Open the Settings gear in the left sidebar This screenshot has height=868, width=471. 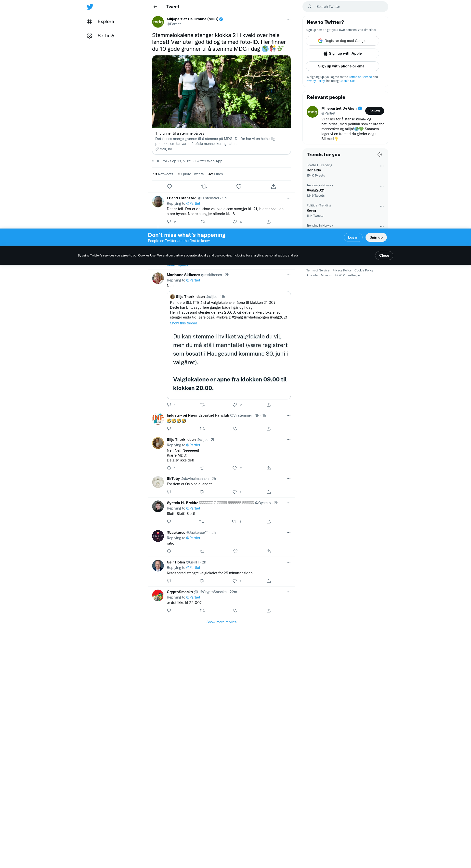click(90, 36)
